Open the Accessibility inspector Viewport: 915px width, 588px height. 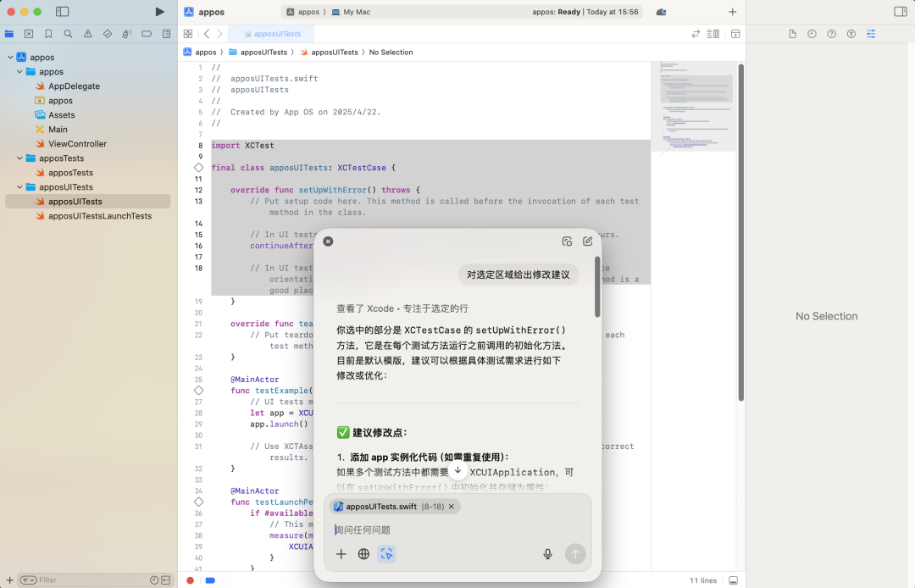click(x=851, y=34)
